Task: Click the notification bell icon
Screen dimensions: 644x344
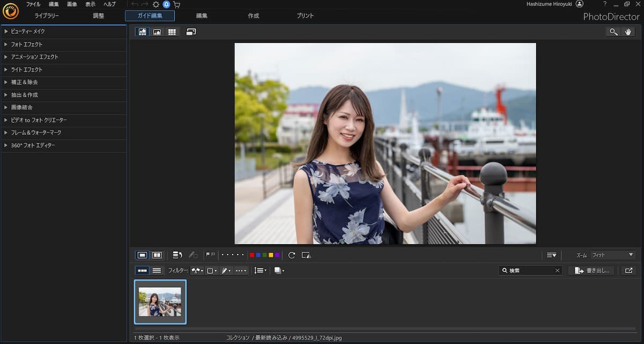Action: [x=166, y=4]
